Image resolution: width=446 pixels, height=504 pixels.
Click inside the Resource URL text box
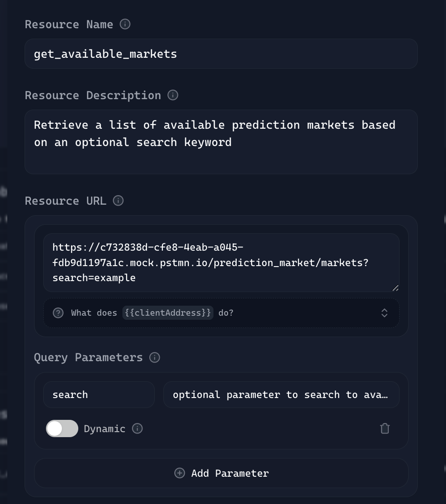pyautogui.click(x=221, y=262)
